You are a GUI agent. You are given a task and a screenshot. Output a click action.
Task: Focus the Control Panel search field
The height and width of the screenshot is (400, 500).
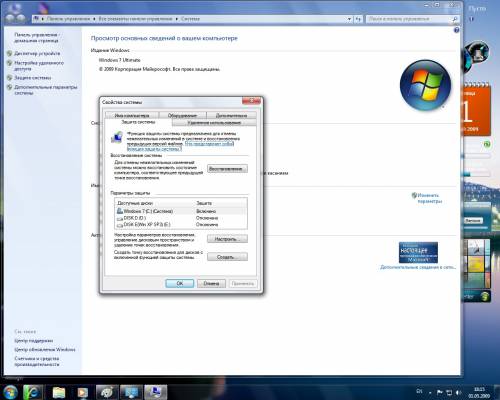409,19
